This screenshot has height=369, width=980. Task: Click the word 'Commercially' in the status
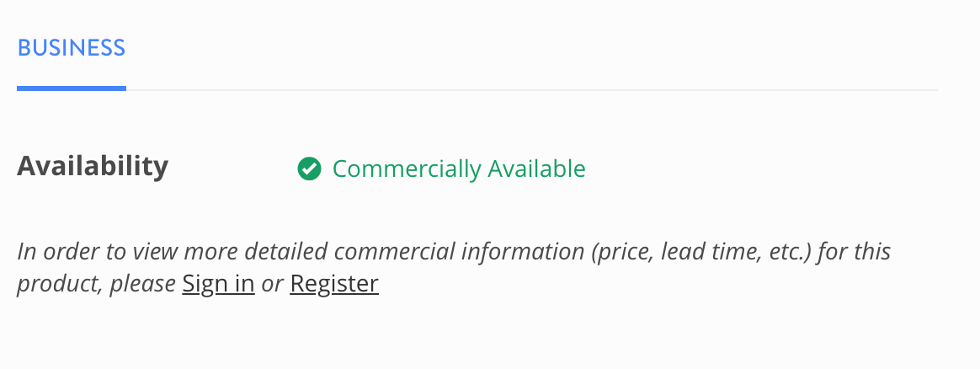(x=407, y=168)
